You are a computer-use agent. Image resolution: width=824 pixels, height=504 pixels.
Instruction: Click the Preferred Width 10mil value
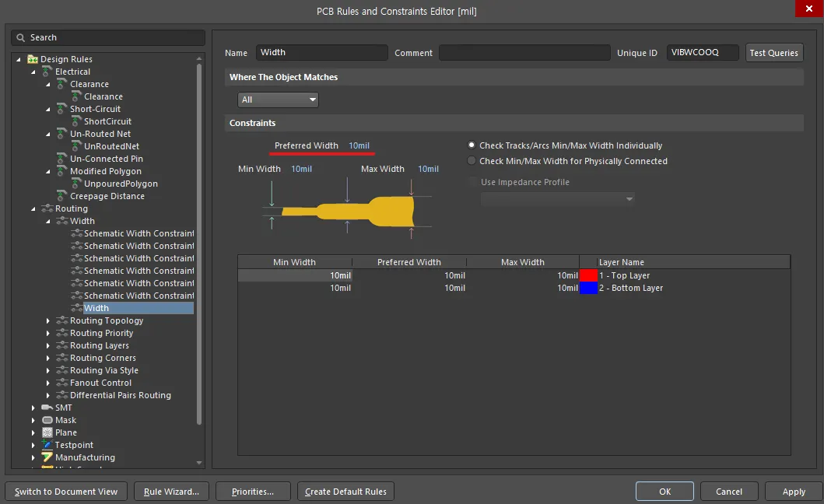359,145
